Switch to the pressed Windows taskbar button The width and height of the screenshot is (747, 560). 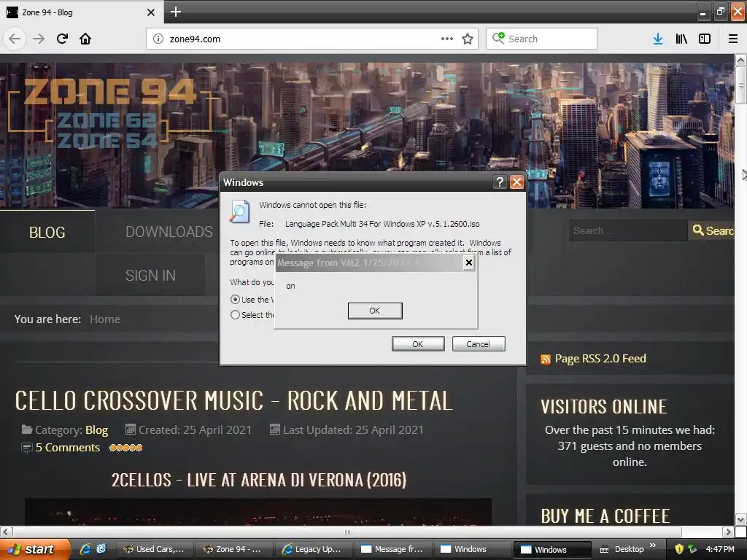[x=552, y=550]
